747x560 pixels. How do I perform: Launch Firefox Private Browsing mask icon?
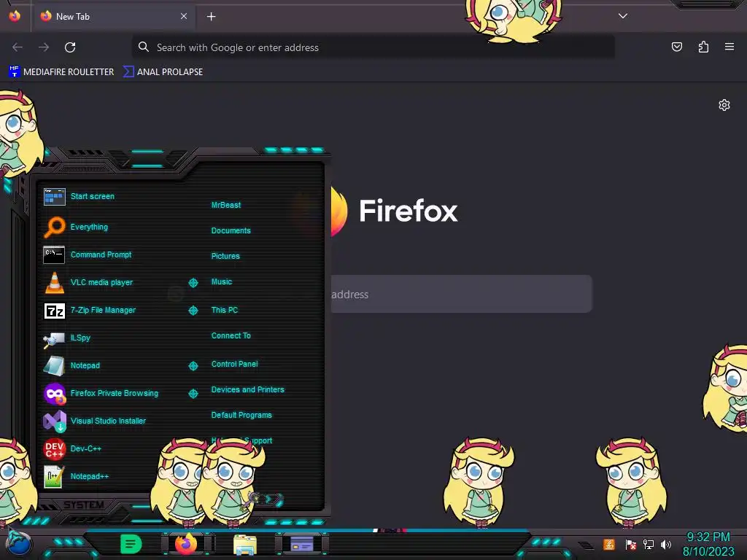pos(54,393)
